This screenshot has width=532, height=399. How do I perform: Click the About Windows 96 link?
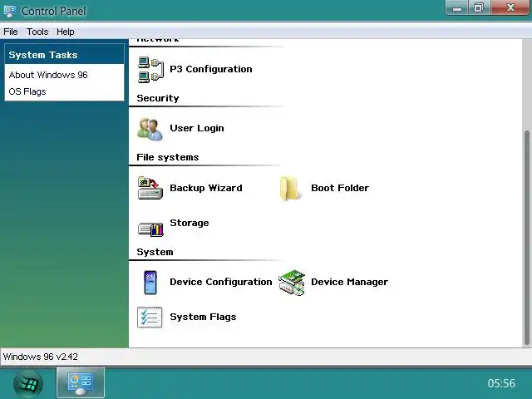tap(48, 75)
